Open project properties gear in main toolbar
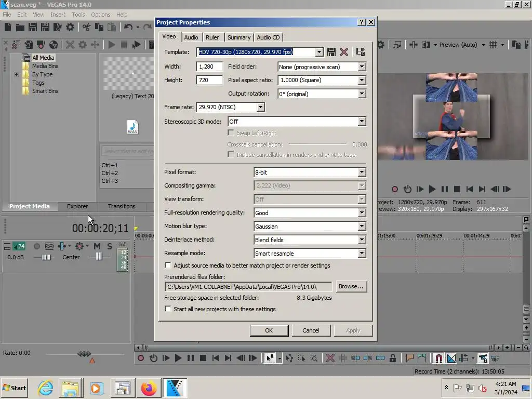Viewport: 532px width, 399px height. pos(70,27)
